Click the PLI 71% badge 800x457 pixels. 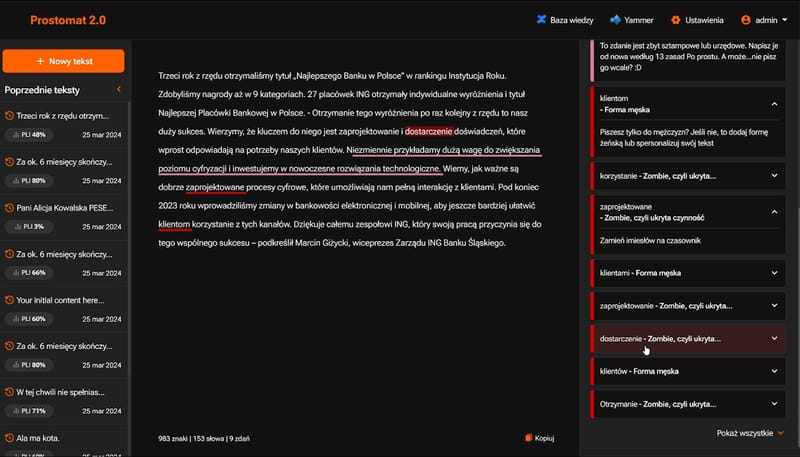[29, 411]
